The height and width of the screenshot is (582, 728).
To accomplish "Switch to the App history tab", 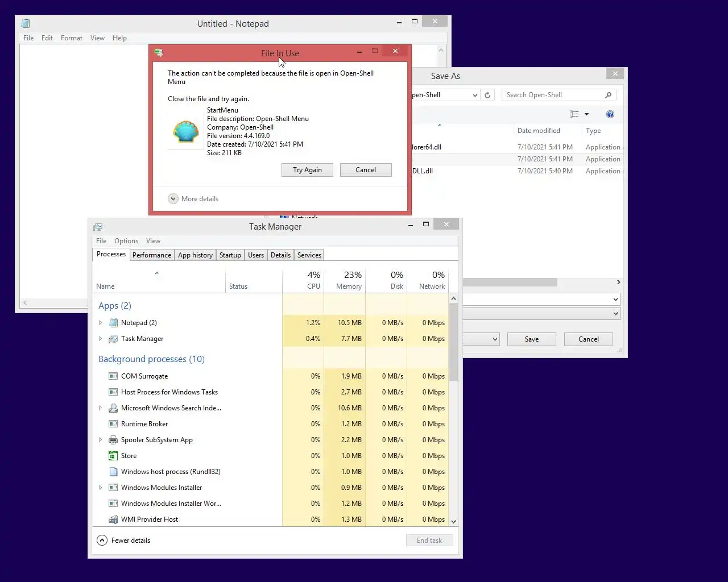I will pyautogui.click(x=195, y=255).
